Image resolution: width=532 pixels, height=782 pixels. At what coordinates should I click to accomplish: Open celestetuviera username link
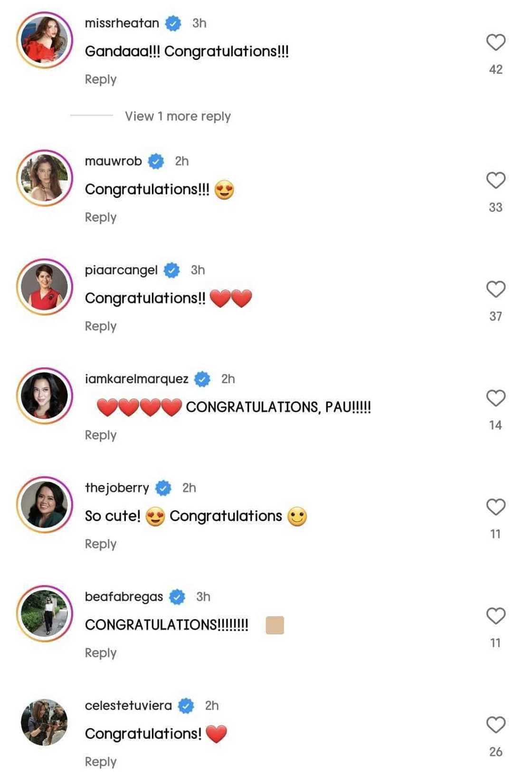coord(128,706)
